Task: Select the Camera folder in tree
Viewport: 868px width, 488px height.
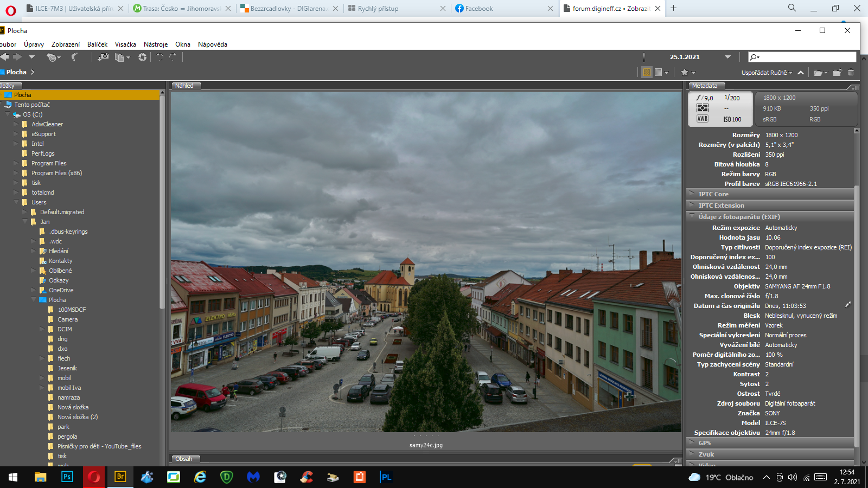Action: 68,319
